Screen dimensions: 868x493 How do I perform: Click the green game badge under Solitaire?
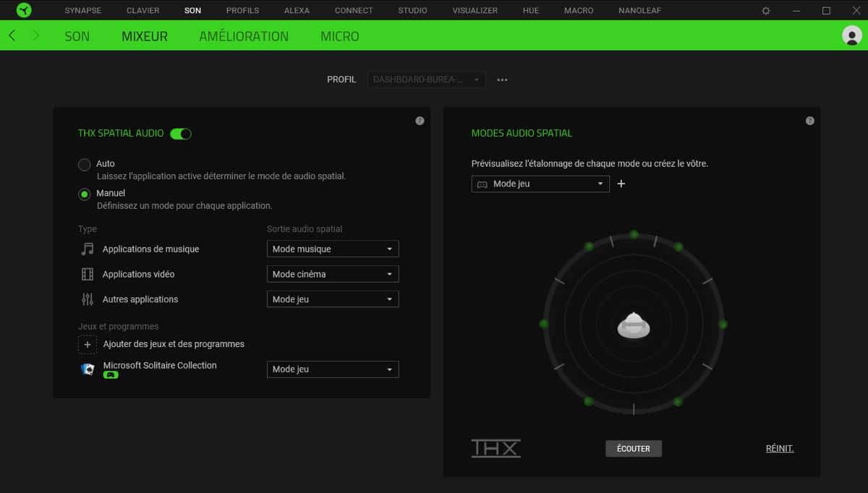pos(111,375)
